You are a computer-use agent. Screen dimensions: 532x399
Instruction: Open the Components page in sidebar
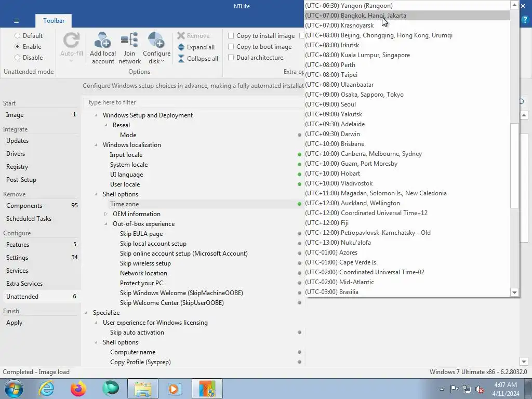[x=24, y=206]
